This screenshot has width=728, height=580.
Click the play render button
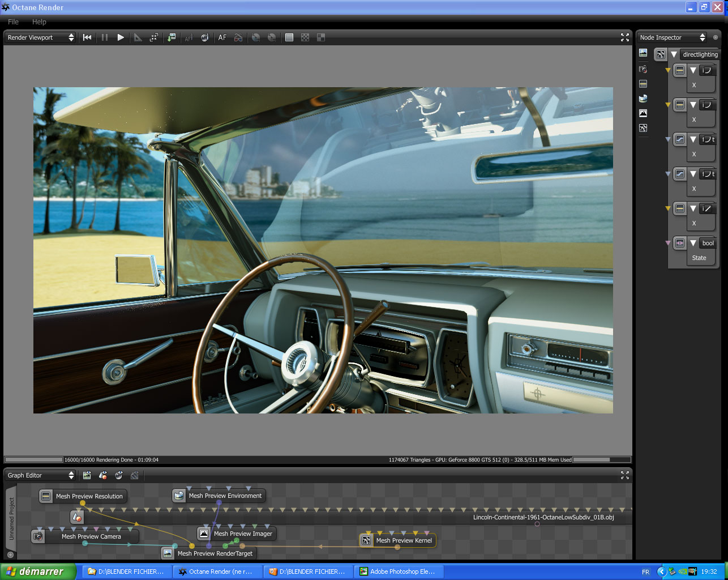(121, 37)
